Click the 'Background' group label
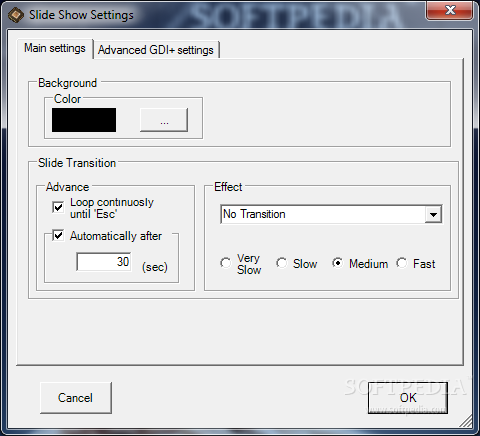 [68, 83]
